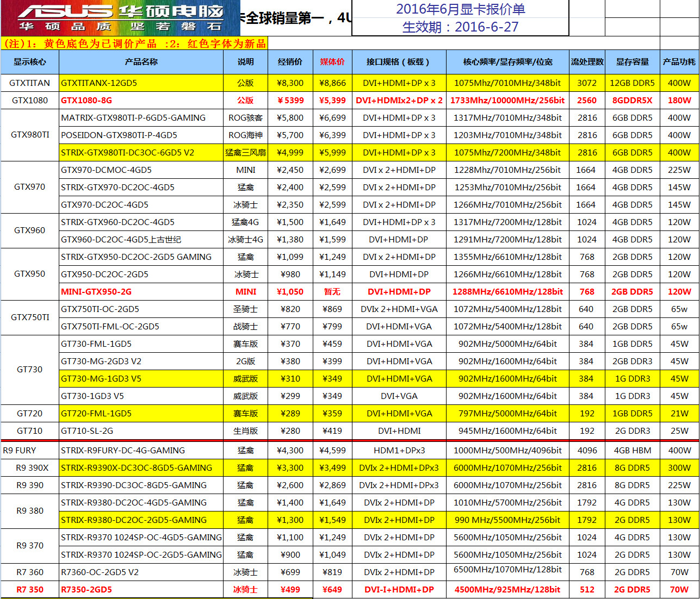Select the '8GDDR5X' memory cell
The image size is (700, 599).
click(633, 101)
